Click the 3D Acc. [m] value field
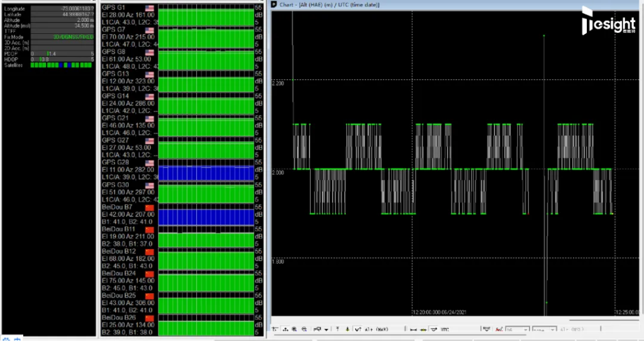Viewport: 644px width, 341px height. pos(62,42)
